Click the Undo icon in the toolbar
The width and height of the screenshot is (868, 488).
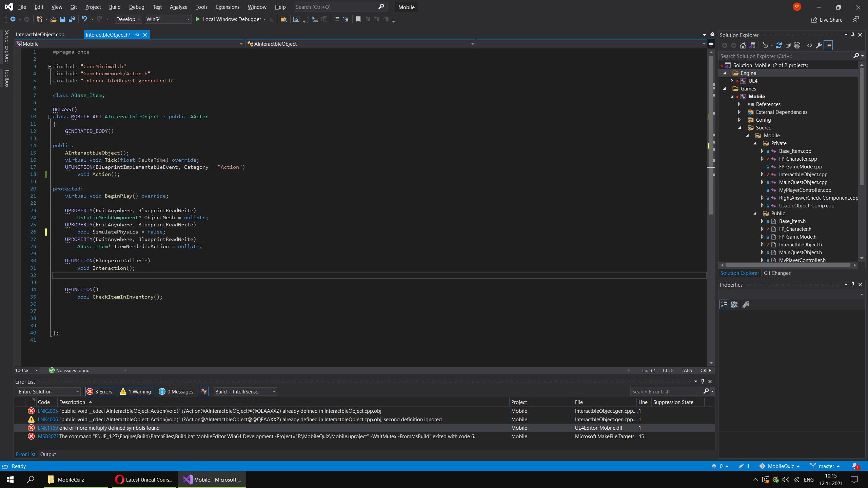click(x=84, y=19)
